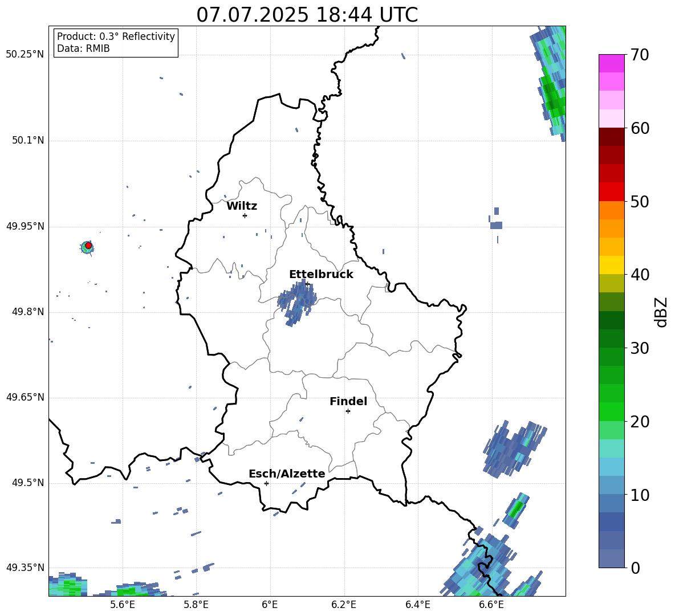
Task: Click the 5.8°E longitude tick label
Action: [196, 605]
